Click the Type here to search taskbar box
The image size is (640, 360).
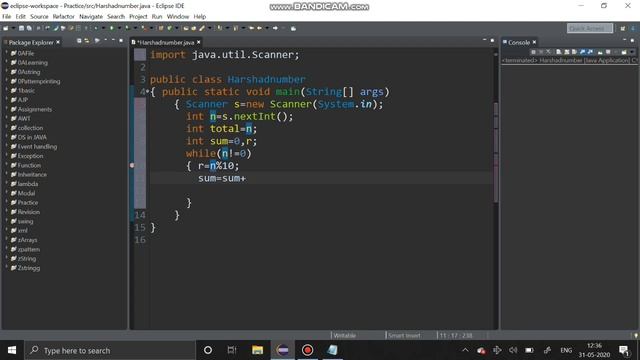(x=110, y=350)
